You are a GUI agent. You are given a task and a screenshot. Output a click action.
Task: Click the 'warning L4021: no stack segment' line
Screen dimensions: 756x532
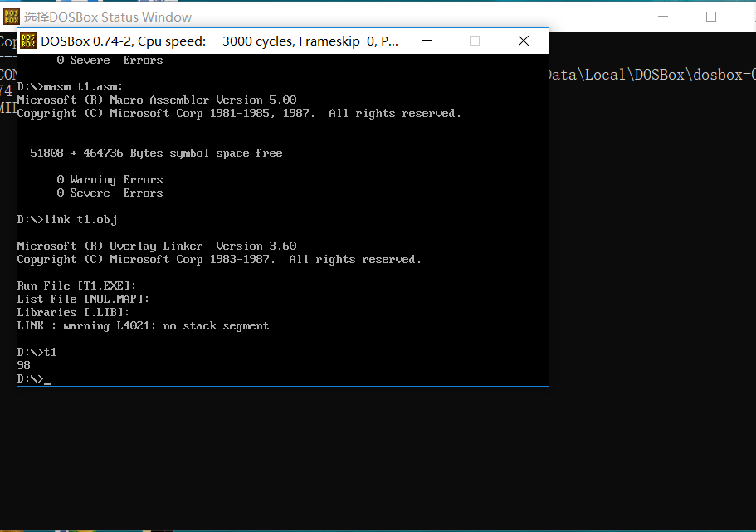(x=144, y=326)
